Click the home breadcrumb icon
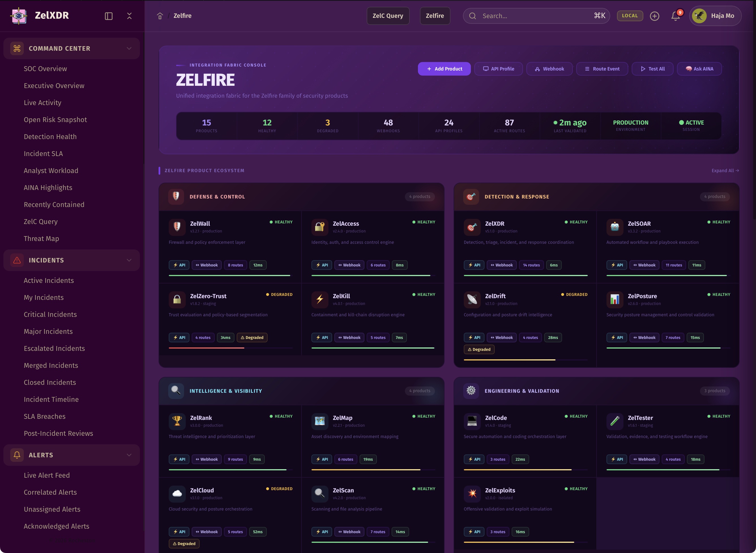 coord(160,16)
